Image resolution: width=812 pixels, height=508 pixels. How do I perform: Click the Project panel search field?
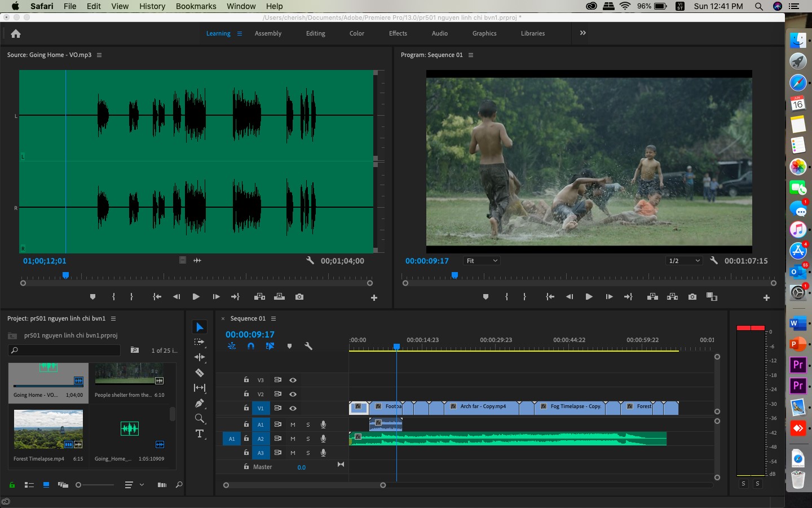click(x=65, y=350)
